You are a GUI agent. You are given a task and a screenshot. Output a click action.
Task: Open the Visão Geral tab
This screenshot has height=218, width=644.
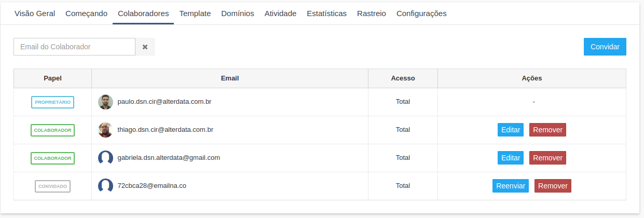[35, 13]
